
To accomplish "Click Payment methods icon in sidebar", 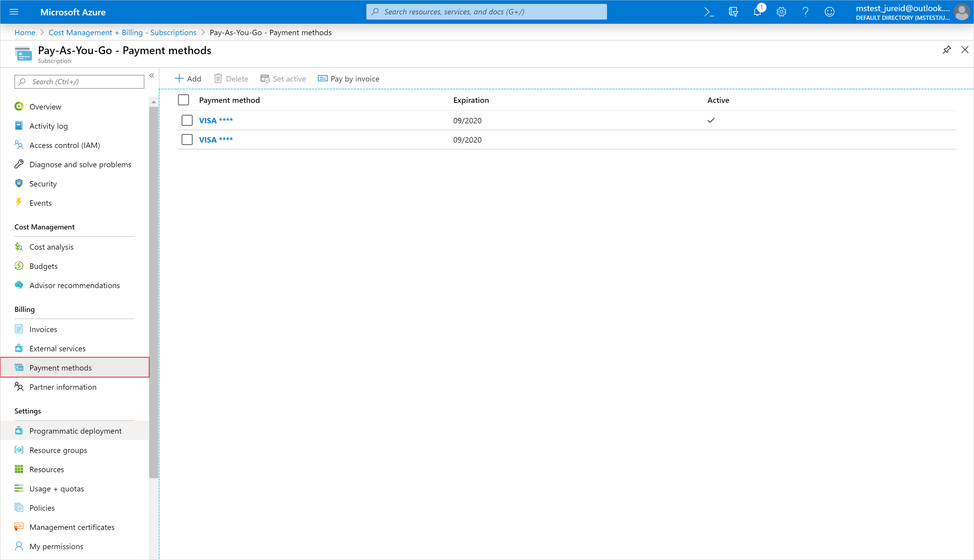I will [19, 367].
